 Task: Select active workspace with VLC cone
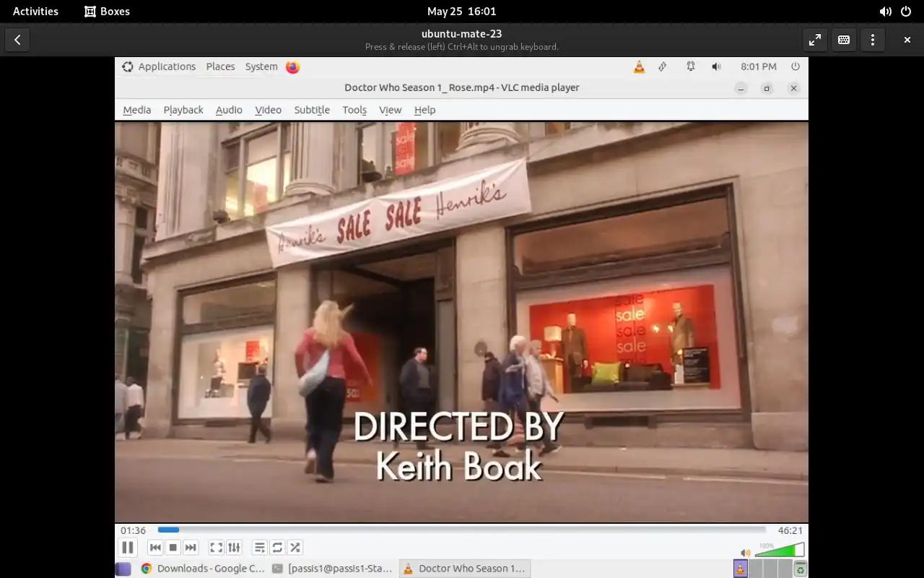741,569
